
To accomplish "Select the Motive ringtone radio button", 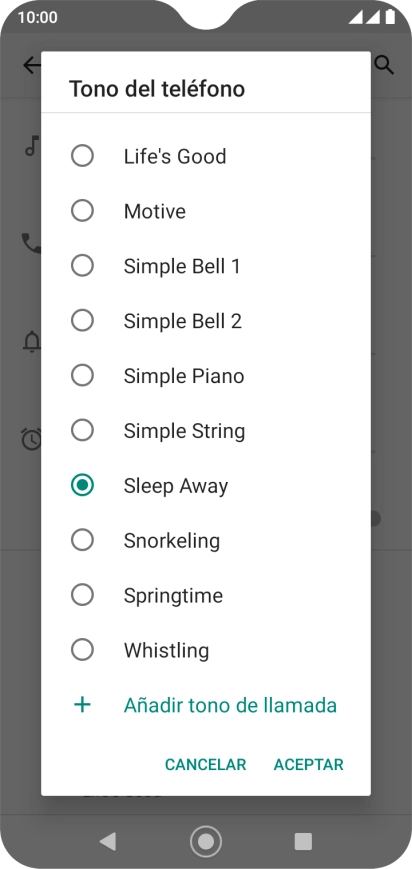I will click(82, 211).
